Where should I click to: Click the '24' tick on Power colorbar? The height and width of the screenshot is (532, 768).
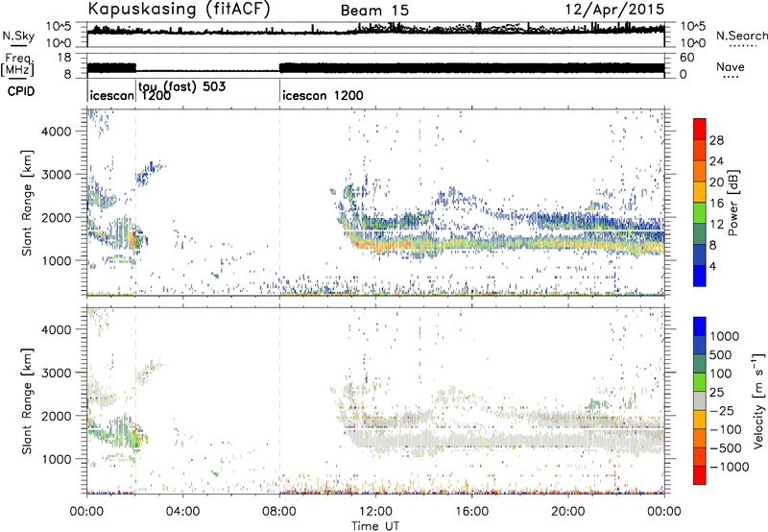(716, 161)
